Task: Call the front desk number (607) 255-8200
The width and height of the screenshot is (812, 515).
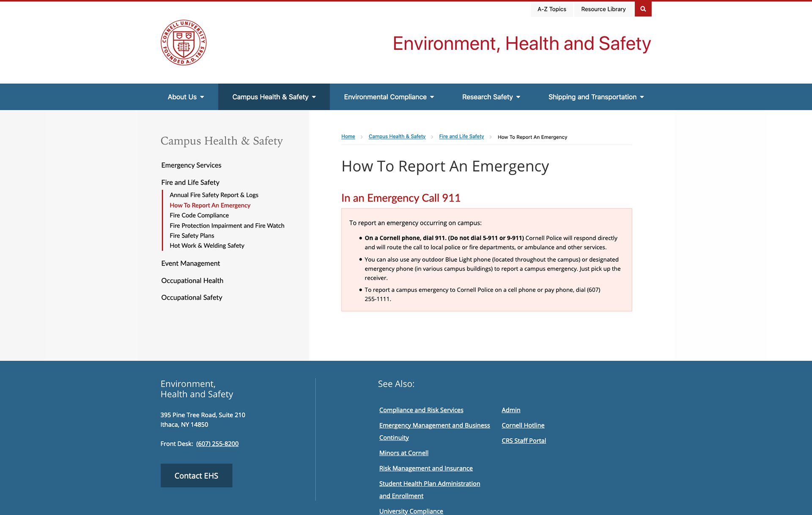Action: [x=217, y=444]
